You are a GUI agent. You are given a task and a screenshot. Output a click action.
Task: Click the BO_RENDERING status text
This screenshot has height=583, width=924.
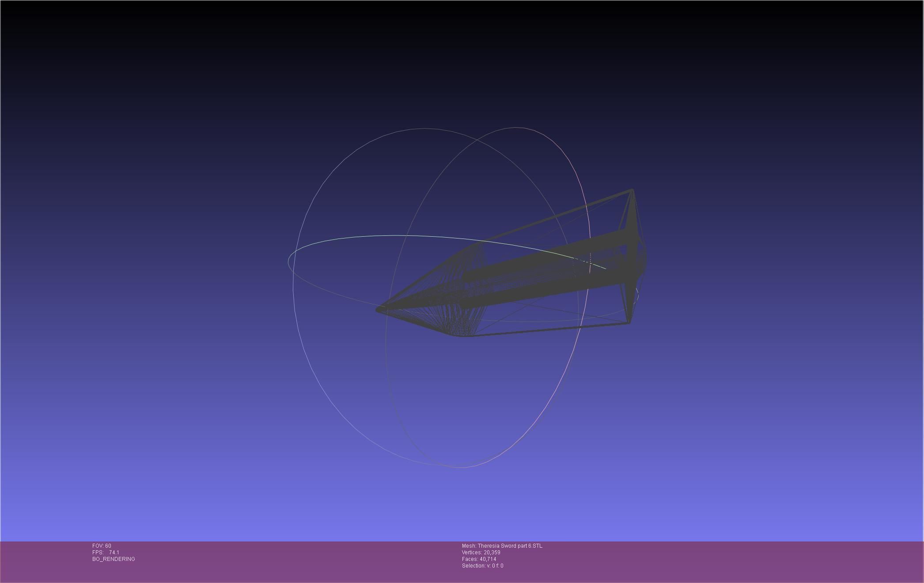point(114,559)
